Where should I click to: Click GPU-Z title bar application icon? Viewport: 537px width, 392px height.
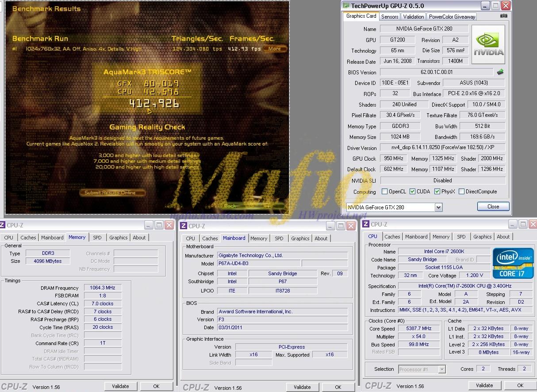346,6
